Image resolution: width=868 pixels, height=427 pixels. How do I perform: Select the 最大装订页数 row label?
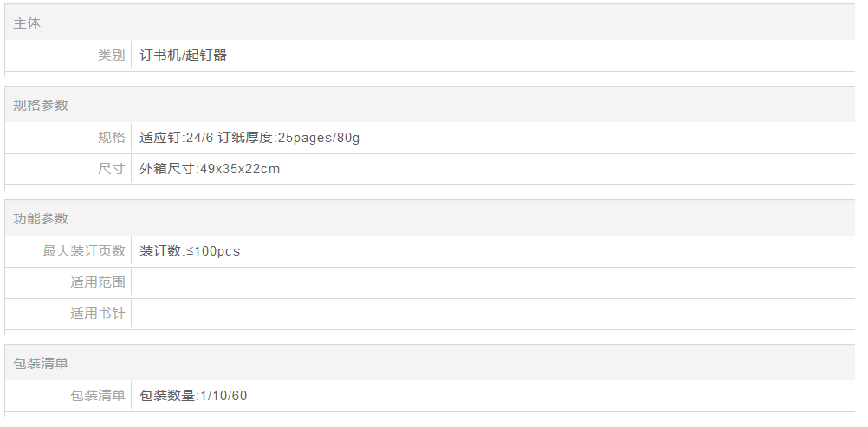pos(84,251)
